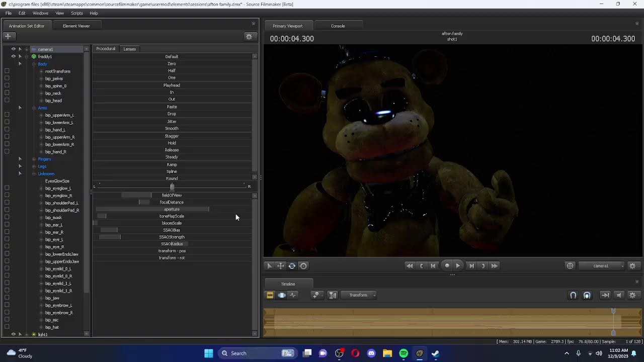This screenshot has width=644, height=362.
Task: Open Steam from the Windows taskbar
Action: tap(436, 353)
